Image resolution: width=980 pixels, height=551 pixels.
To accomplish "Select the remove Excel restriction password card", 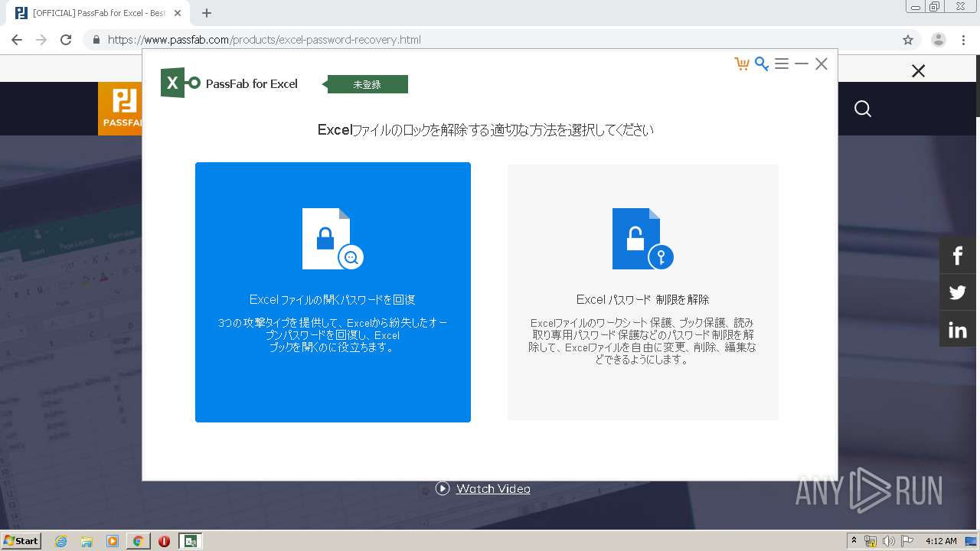I will [643, 292].
